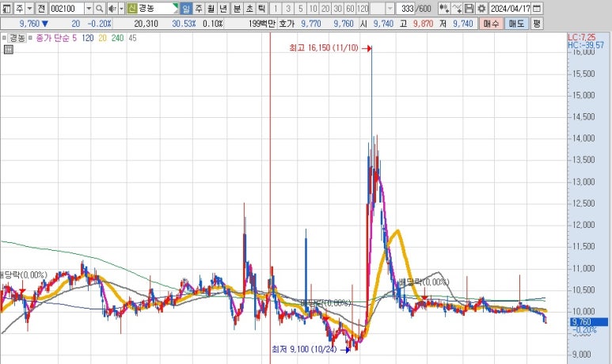Open the panel toggle icon at toolbar start
612x364 pixels.
[6, 8]
